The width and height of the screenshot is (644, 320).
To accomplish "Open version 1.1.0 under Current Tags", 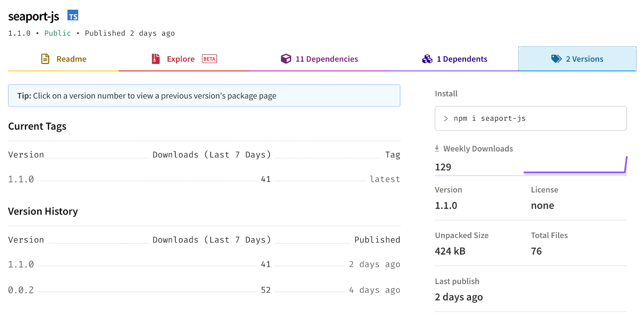I will 21,179.
